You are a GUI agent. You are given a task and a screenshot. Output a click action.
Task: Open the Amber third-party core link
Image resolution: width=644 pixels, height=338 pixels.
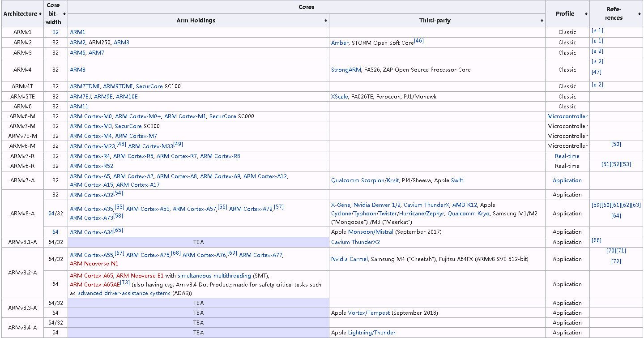pos(340,43)
